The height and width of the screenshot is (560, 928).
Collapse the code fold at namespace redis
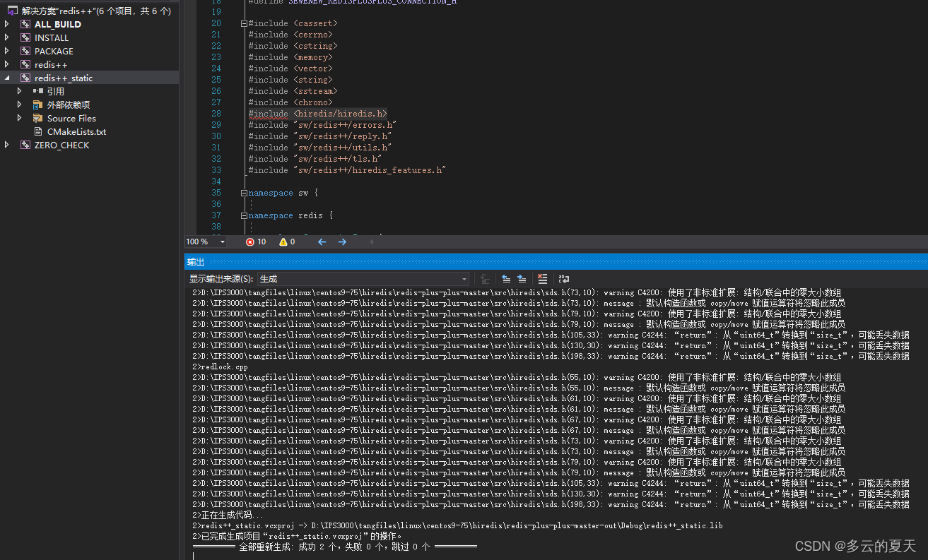[243, 215]
